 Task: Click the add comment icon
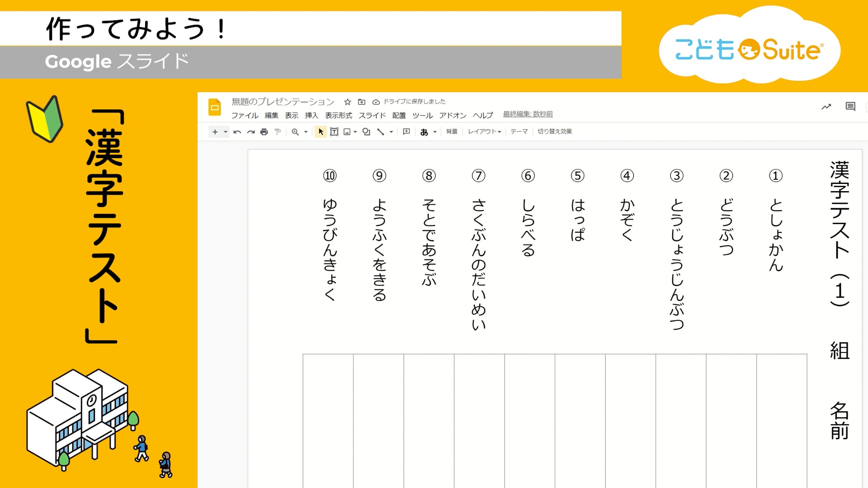pos(406,131)
